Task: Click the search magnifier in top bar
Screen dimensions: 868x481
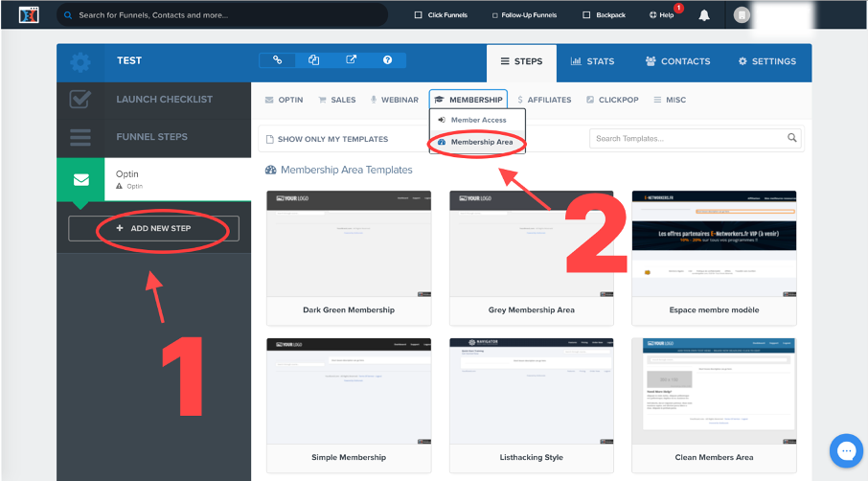Action: (x=67, y=15)
